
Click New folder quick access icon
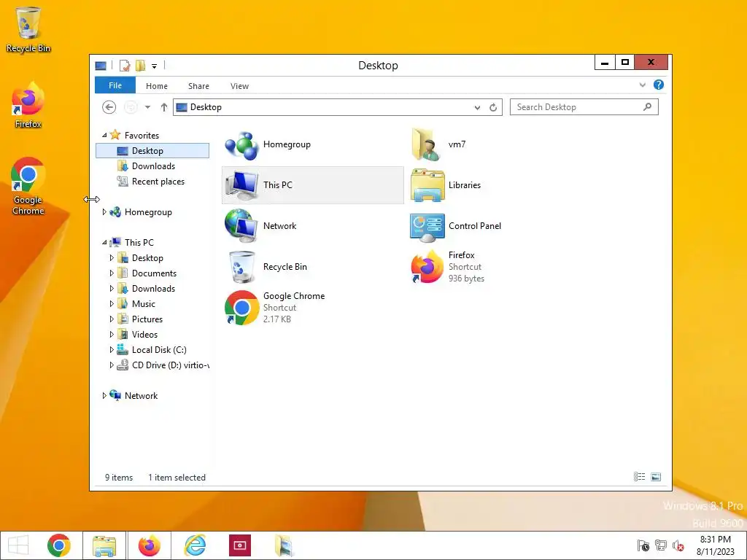(x=140, y=66)
